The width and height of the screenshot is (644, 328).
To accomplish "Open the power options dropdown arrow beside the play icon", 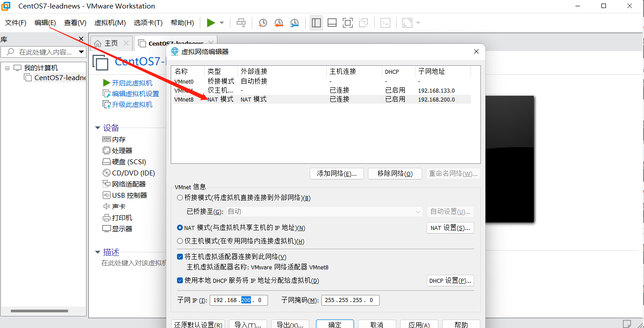I will pyautogui.click(x=222, y=23).
